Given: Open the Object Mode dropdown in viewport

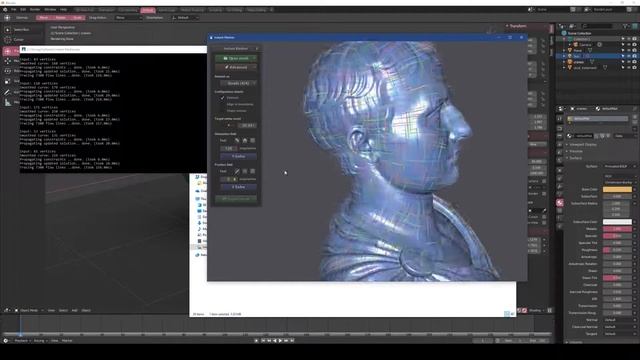Looking at the screenshot, I should 29,311.
